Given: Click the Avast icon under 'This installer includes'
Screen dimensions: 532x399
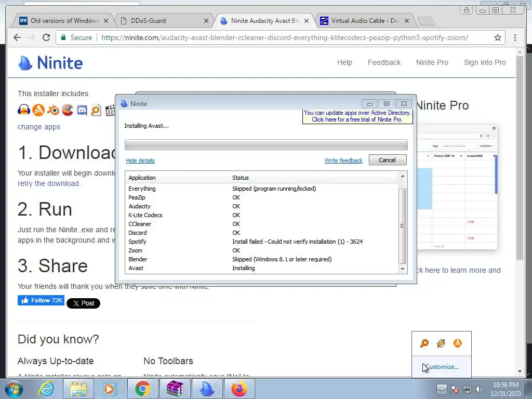Looking at the screenshot, I should pos(38,110).
